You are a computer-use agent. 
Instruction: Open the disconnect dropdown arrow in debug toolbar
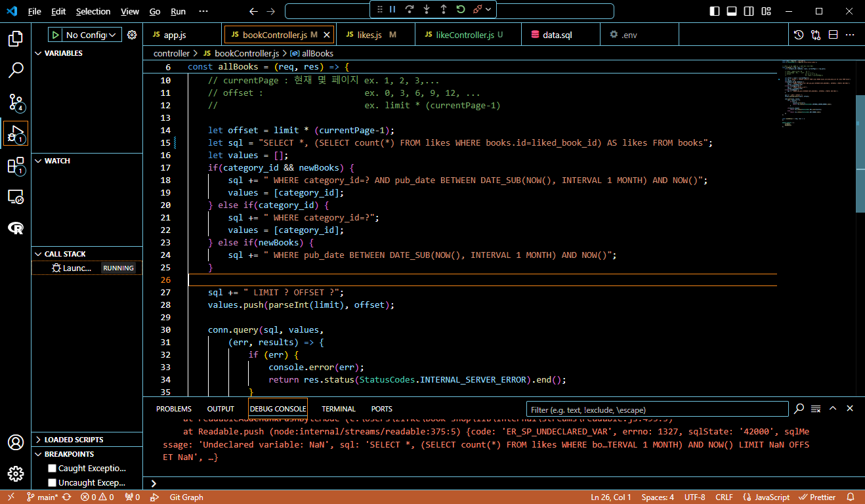click(x=489, y=9)
